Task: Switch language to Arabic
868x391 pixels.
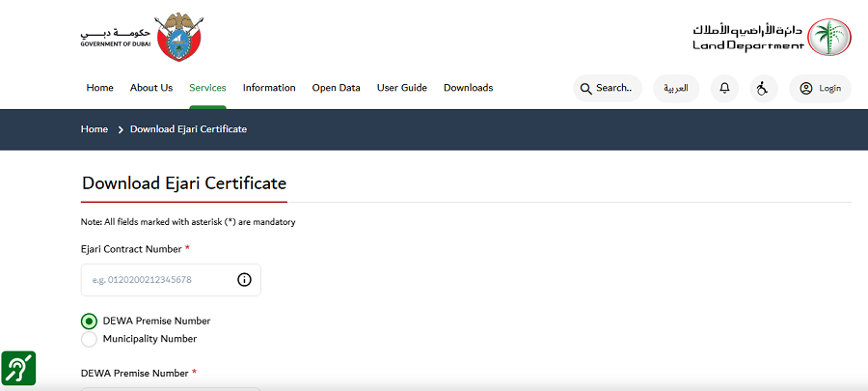Action: [x=676, y=88]
